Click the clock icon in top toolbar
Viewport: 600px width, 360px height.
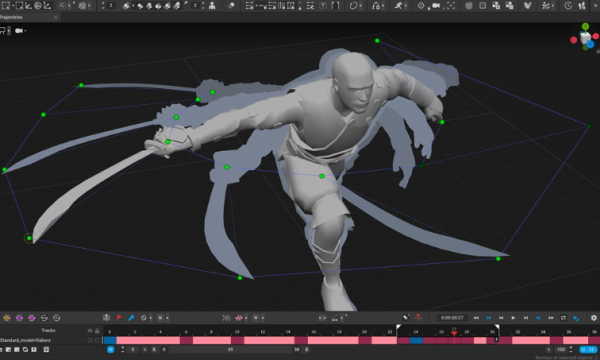[x=568, y=5]
